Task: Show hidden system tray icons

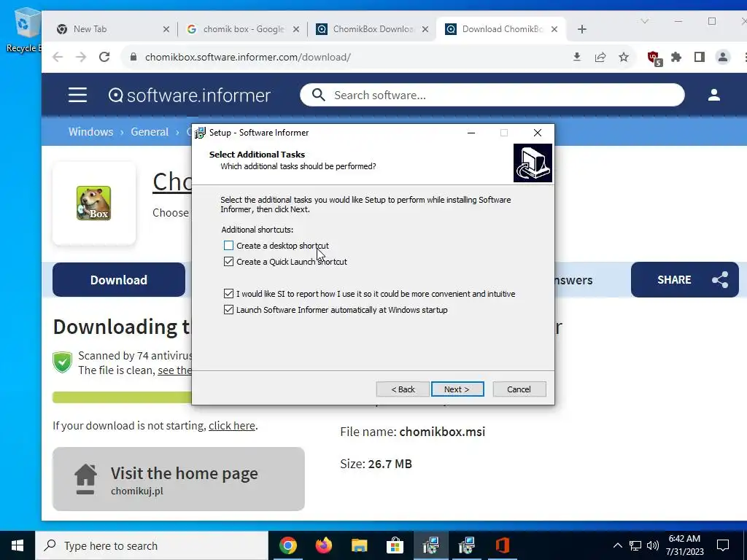Action: pyautogui.click(x=617, y=545)
